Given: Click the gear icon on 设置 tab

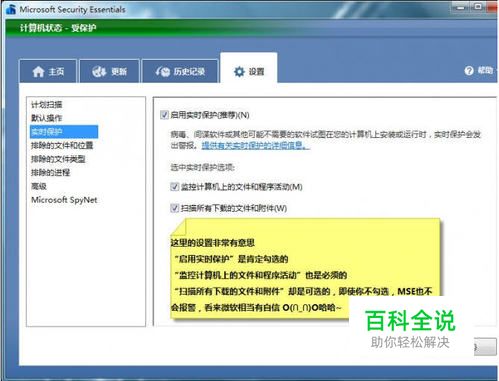Looking at the screenshot, I should pyautogui.click(x=239, y=71).
